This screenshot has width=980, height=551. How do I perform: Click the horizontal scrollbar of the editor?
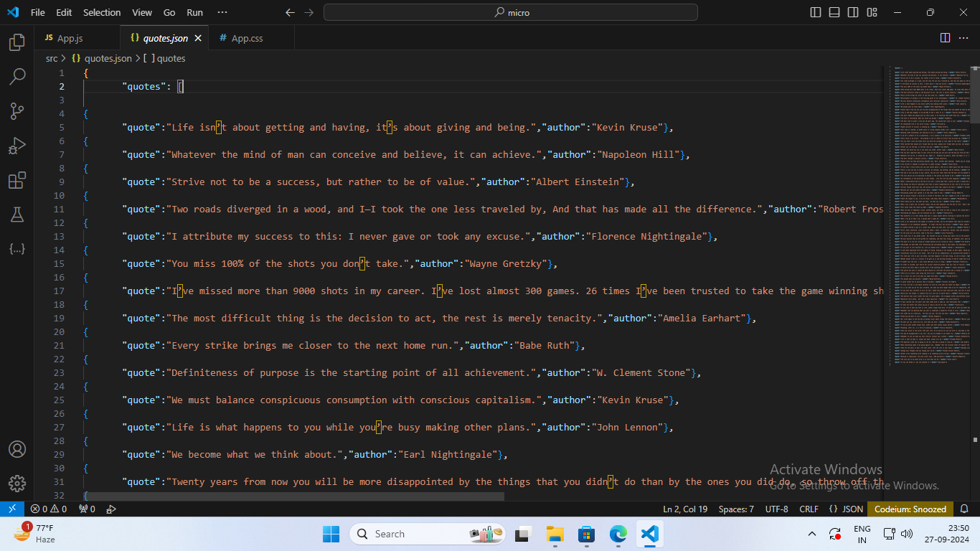(x=293, y=496)
